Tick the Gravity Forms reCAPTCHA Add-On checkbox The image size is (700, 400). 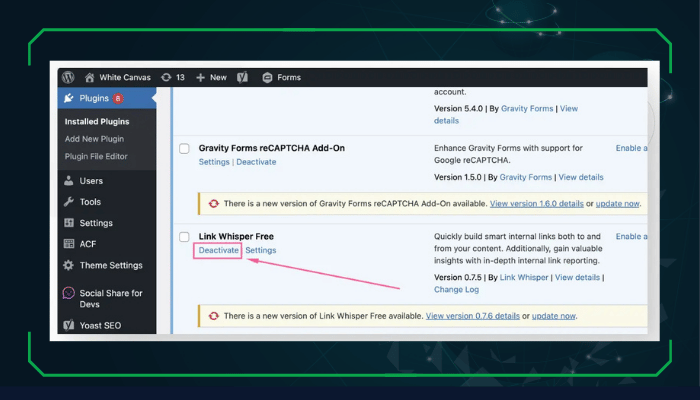point(184,149)
